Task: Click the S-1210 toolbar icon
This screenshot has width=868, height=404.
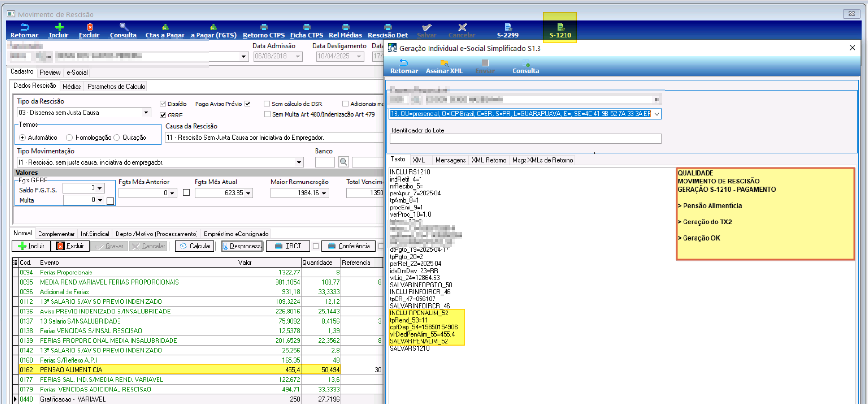Action: (x=560, y=30)
